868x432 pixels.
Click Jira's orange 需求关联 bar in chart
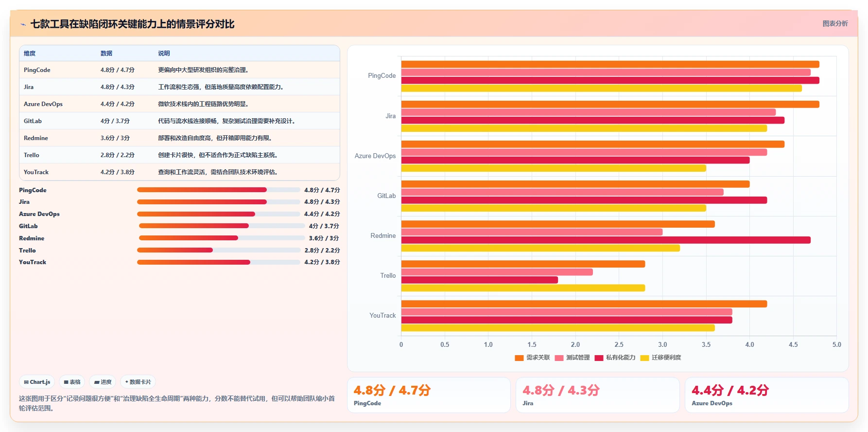click(610, 104)
